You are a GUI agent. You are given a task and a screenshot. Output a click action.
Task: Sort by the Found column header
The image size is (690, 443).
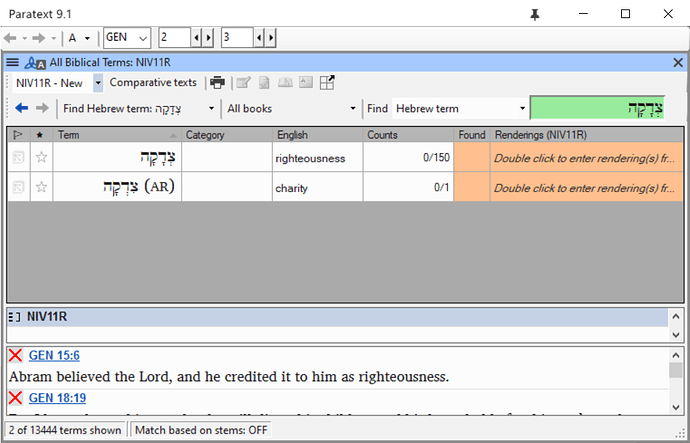(x=472, y=135)
